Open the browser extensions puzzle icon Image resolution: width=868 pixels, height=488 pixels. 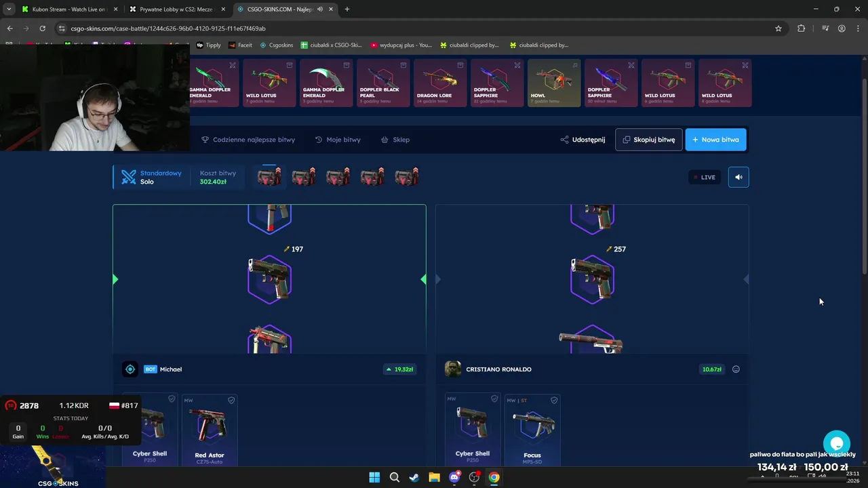click(x=802, y=28)
